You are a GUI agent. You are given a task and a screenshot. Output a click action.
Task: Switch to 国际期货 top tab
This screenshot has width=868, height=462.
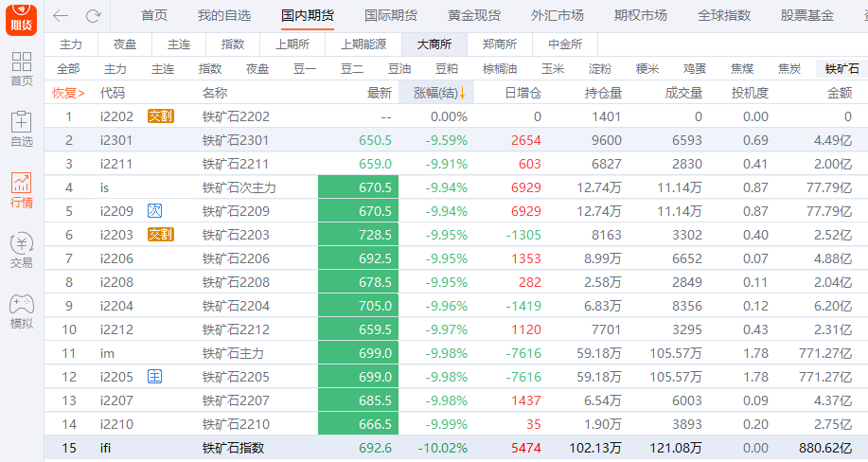click(390, 16)
